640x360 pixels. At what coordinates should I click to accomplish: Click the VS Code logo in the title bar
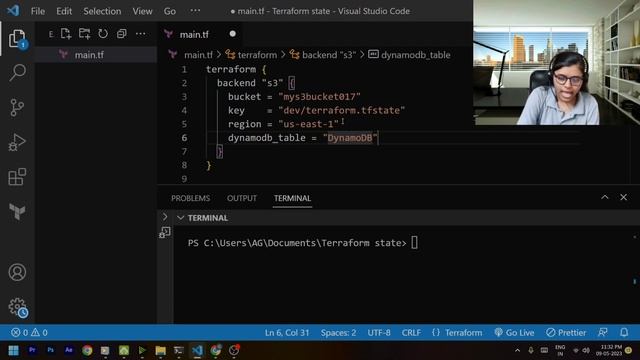(x=13, y=11)
